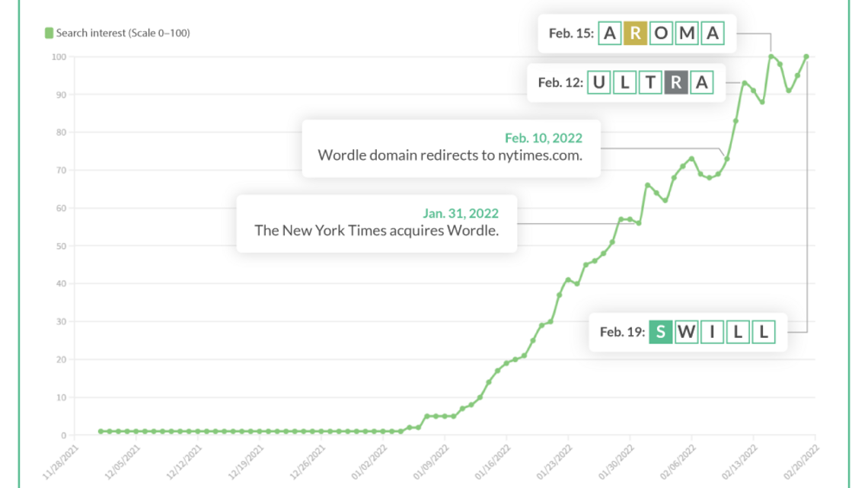Click the green S tile in SWILL
Screen dimensions: 868x488
(x=660, y=332)
